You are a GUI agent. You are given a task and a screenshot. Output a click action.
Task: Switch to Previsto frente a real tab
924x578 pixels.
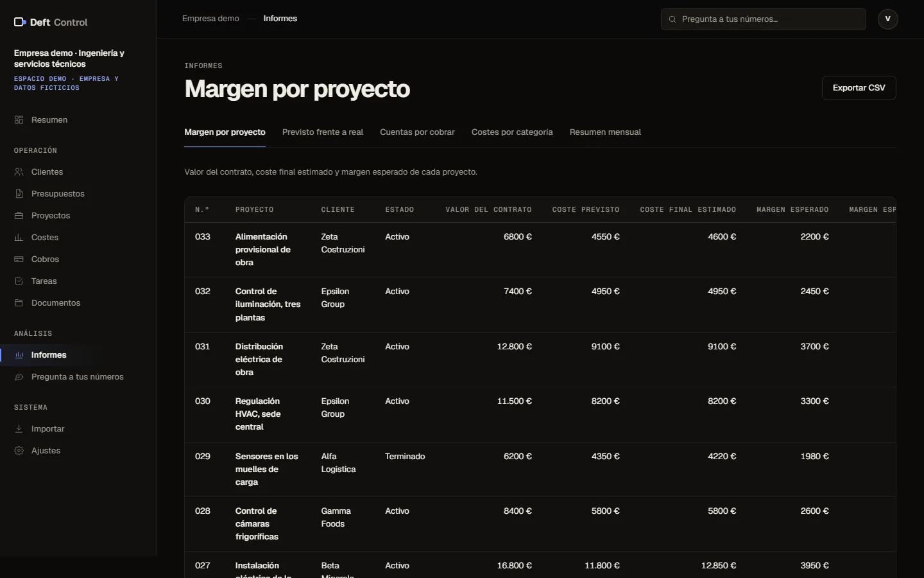tap(323, 132)
